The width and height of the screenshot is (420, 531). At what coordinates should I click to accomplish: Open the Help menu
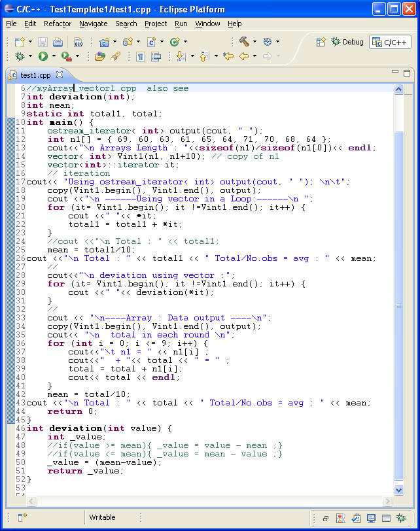(234, 24)
